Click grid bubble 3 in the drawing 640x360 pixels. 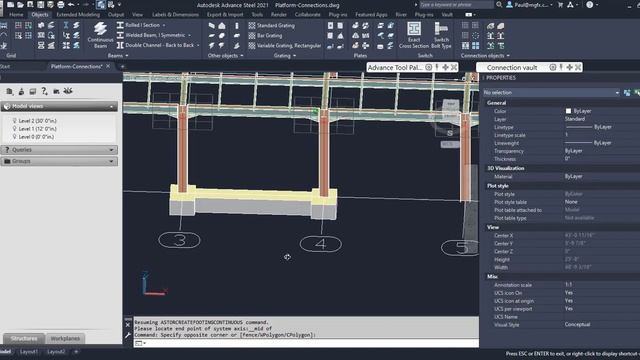point(179,240)
